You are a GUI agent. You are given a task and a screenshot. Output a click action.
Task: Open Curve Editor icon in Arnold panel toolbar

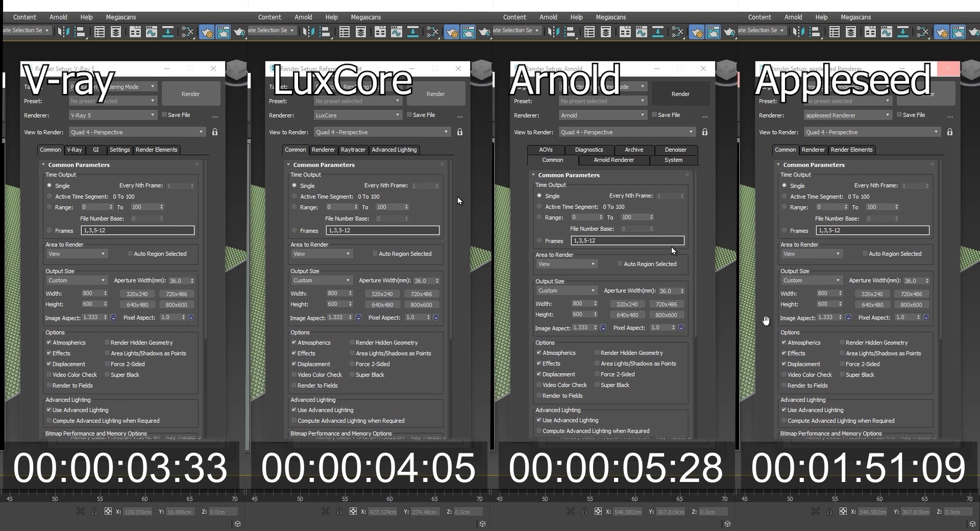(x=642, y=32)
